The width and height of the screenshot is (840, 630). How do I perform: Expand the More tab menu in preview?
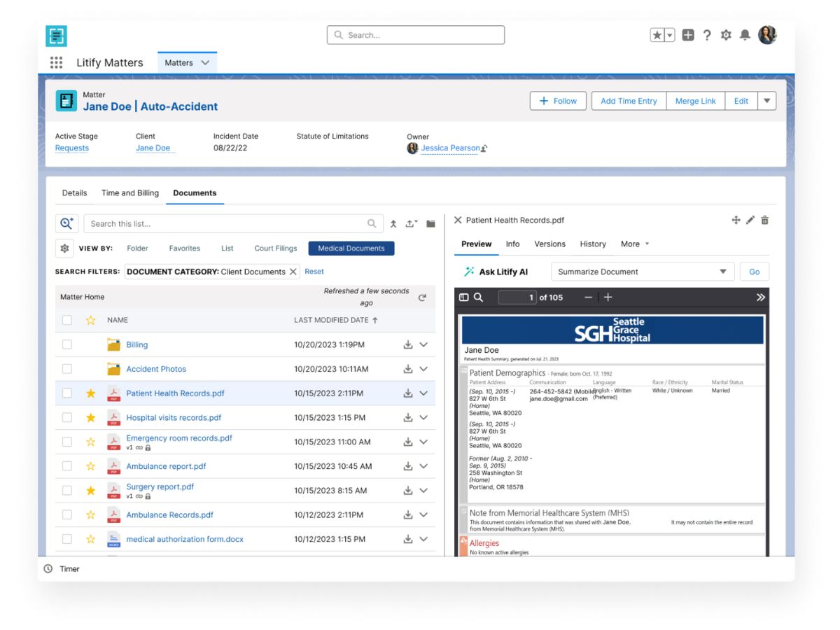(635, 244)
